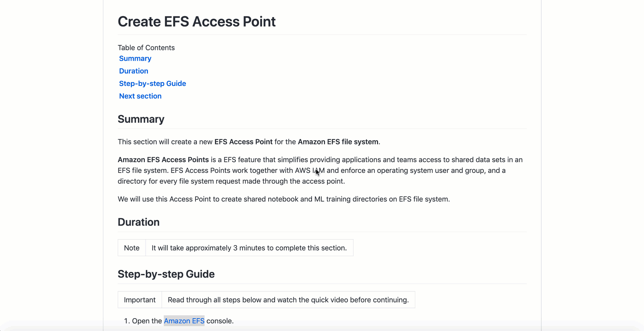Click bold Amazon EFS file system text

tap(338, 142)
